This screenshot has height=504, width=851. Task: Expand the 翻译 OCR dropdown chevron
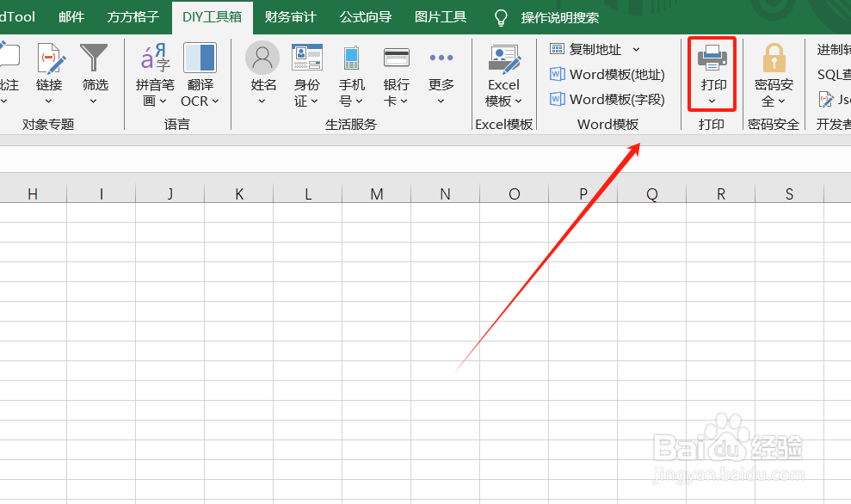click(x=215, y=101)
